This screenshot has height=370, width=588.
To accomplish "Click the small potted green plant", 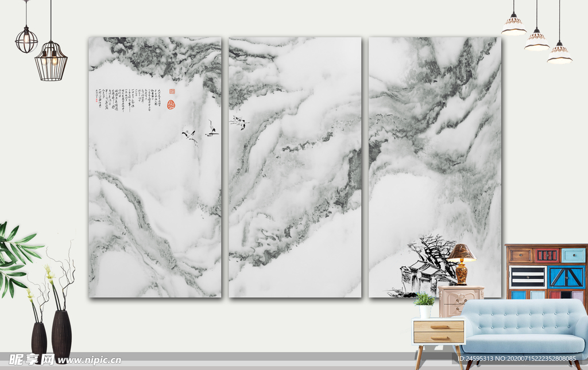I will 424,305.
